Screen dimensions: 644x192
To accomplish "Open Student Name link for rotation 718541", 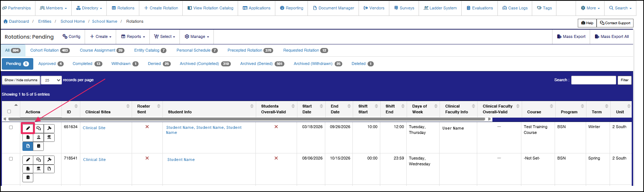I will [x=181, y=160].
